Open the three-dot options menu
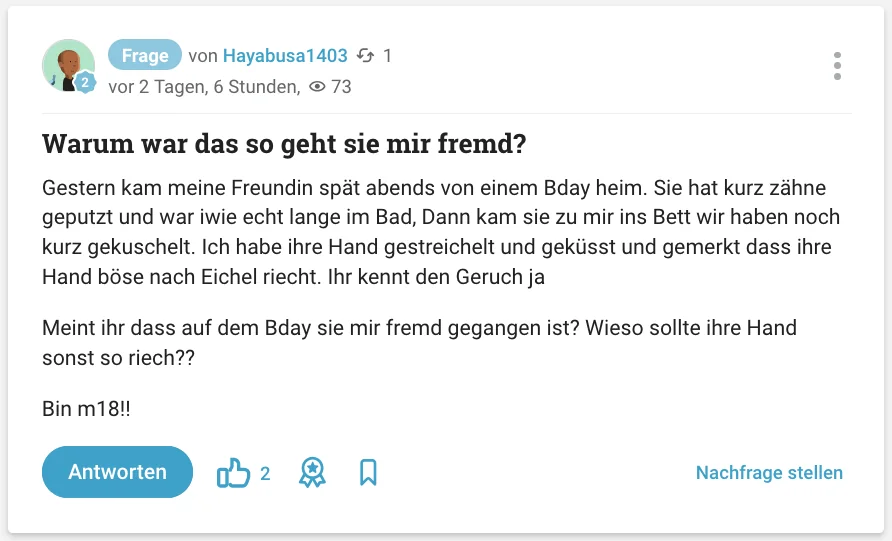892x541 pixels. pyautogui.click(x=837, y=66)
